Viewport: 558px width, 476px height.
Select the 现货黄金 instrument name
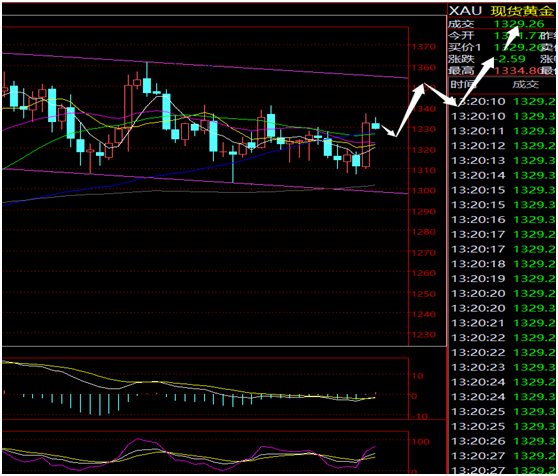point(522,11)
